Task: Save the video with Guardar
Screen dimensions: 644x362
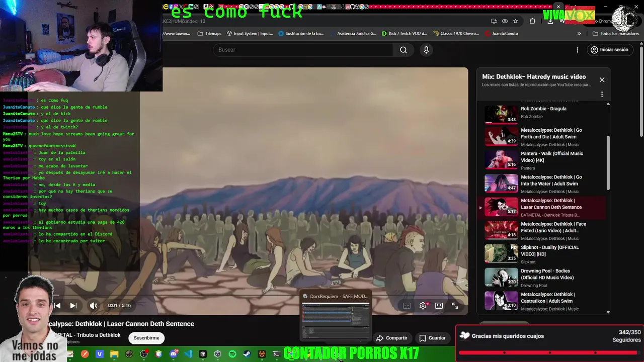Action: pyautogui.click(x=433, y=338)
